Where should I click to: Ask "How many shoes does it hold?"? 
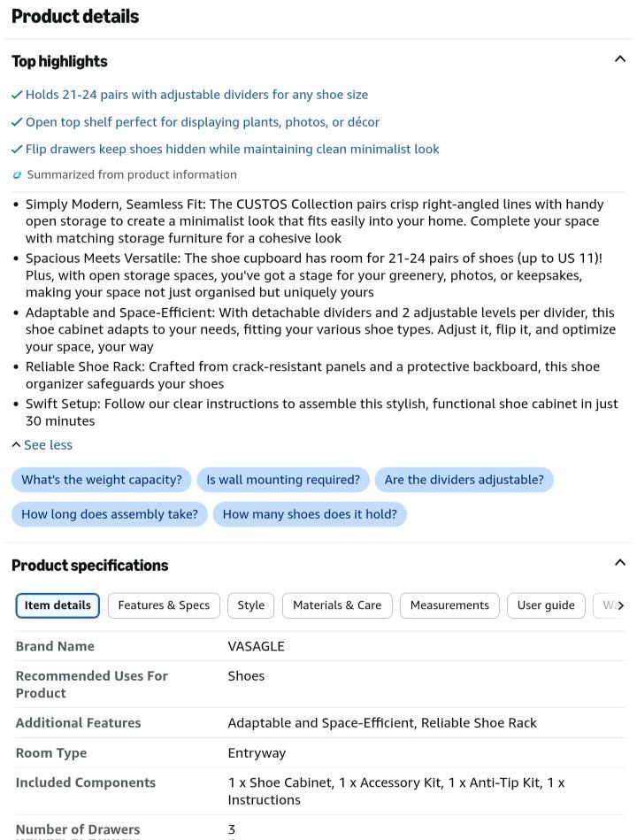tap(310, 514)
